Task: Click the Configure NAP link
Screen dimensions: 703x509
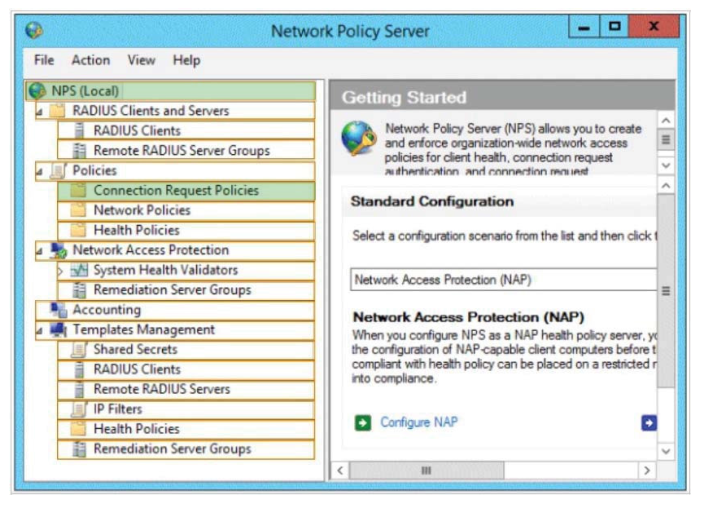Action: pos(419,422)
